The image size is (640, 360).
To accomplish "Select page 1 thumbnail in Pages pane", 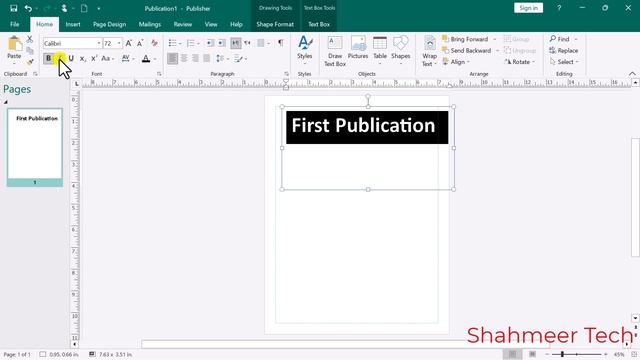I will point(35,147).
